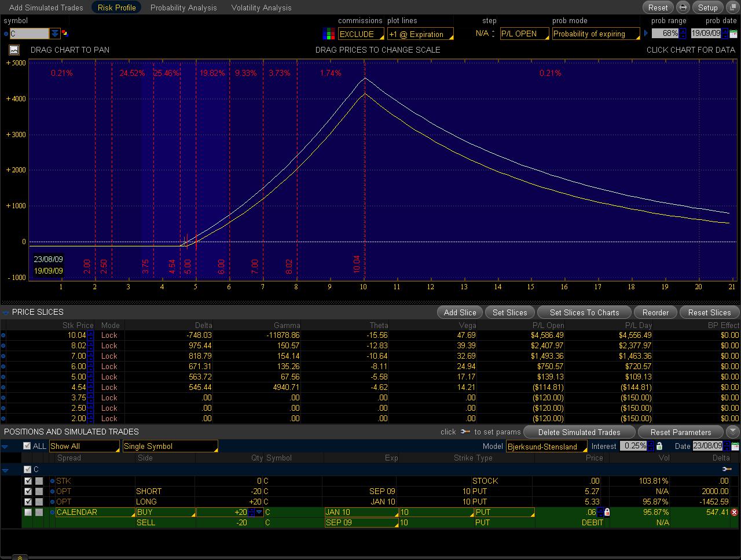Open the chart image icon above the graph
The width and height of the screenshot is (741, 560).
pyautogui.click(x=14, y=50)
